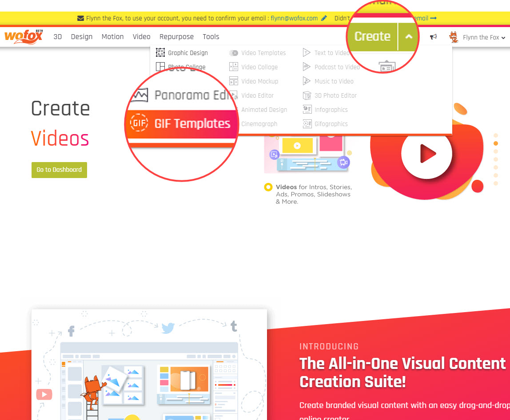Select the highlighted orange carousel dot
Viewport: 510px width, 420px height.
(x=496, y=143)
